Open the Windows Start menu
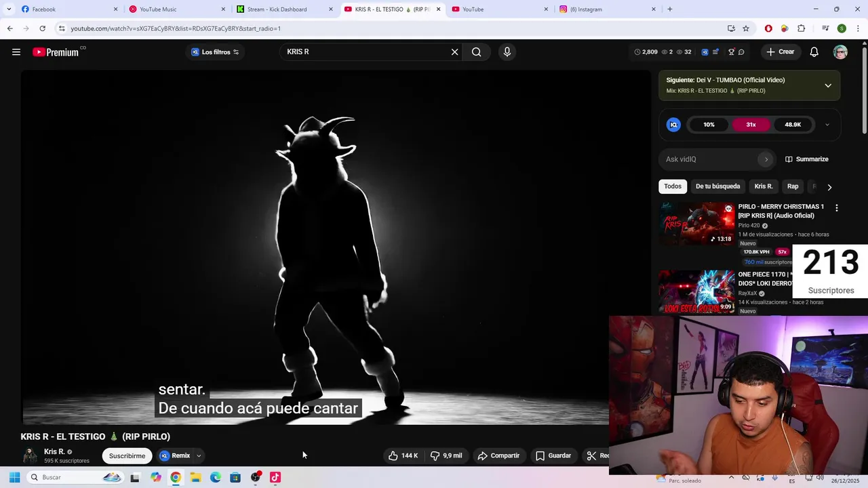Image resolution: width=868 pixels, height=488 pixels. [x=14, y=477]
